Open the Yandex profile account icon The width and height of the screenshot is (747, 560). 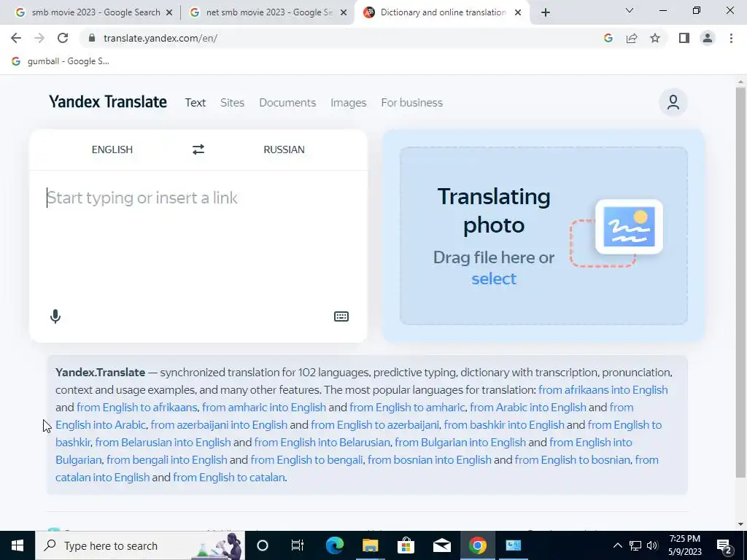pos(673,102)
